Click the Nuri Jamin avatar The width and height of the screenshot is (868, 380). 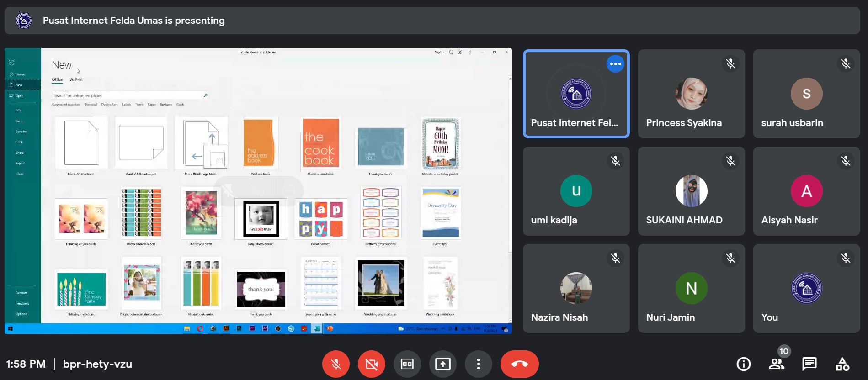tap(691, 288)
